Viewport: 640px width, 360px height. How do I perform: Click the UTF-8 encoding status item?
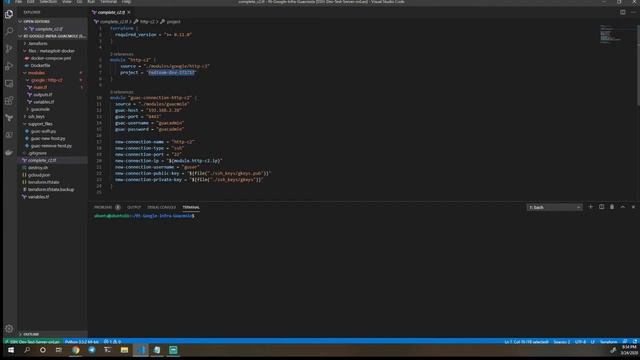(580, 342)
